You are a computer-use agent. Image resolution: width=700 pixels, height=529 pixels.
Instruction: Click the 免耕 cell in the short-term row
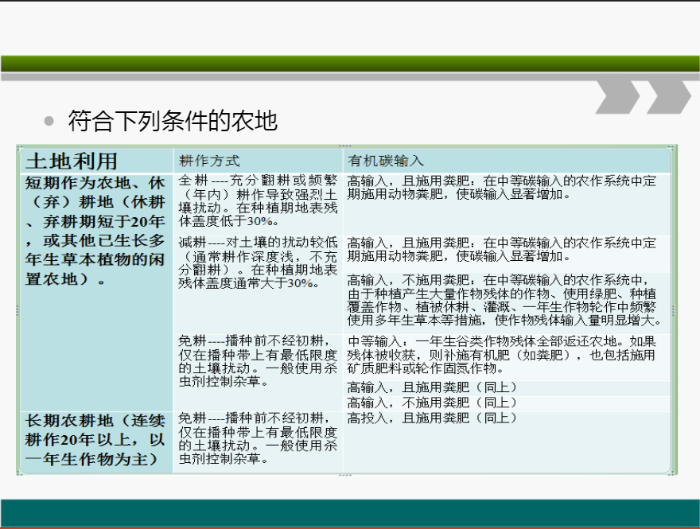pos(258,361)
